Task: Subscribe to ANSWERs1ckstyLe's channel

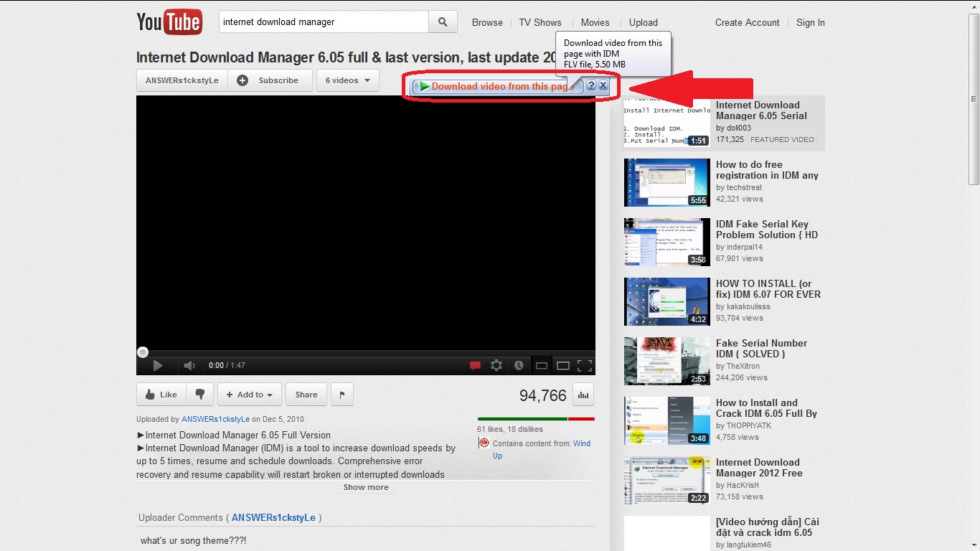Action: click(271, 80)
